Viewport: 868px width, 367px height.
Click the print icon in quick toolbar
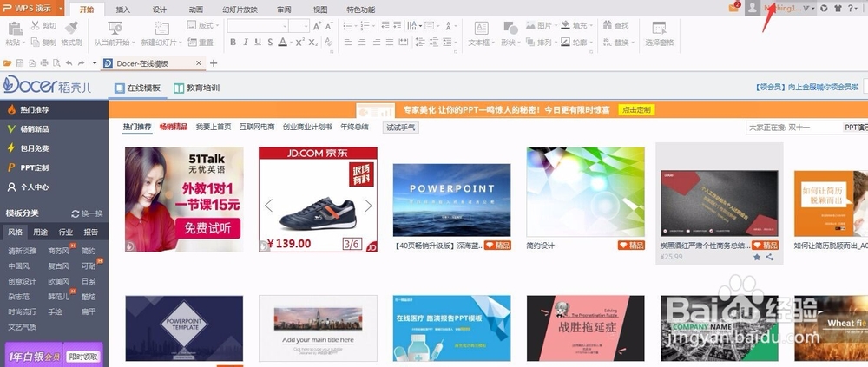(x=44, y=63)
